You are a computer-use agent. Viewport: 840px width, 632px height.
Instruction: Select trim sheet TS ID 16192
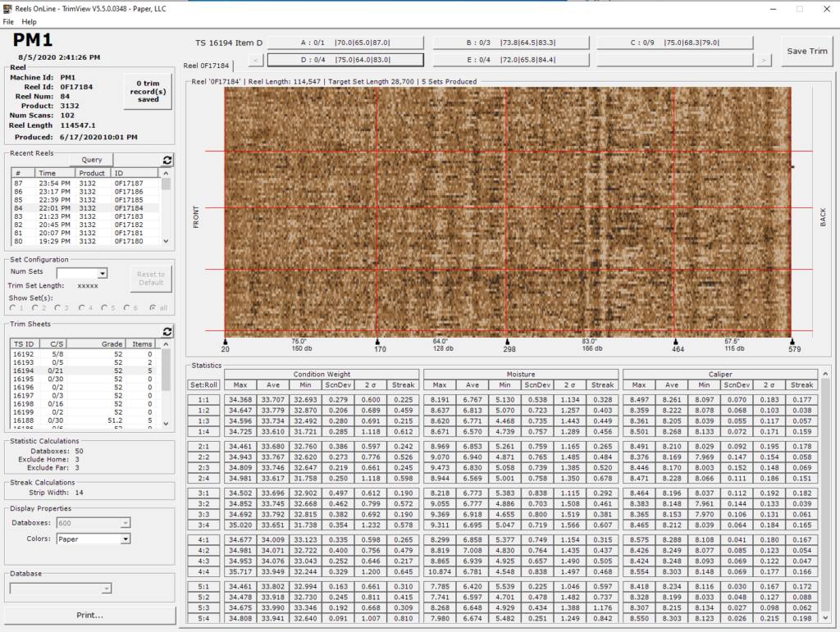(x=85, y=354)
